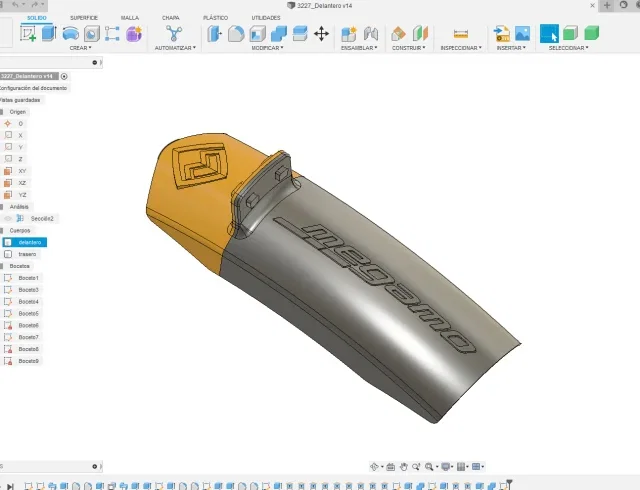Screen dimensions: 640x490
Task: Open Configuración del documento entry
Action: tap(33, 88)
